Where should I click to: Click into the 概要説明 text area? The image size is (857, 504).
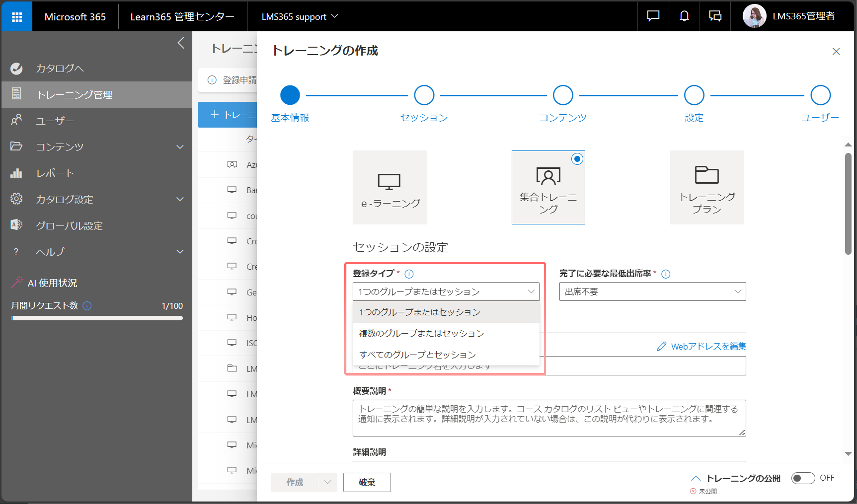549,418
